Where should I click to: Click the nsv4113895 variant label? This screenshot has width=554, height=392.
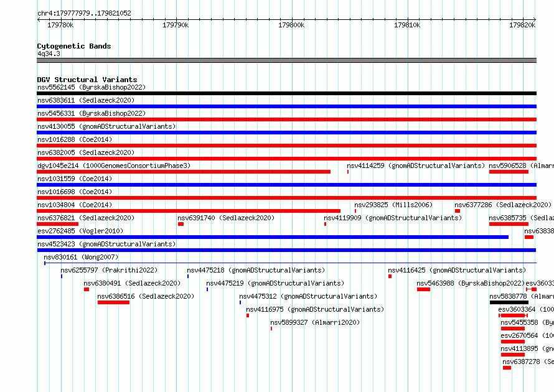(x=527, y=348)
